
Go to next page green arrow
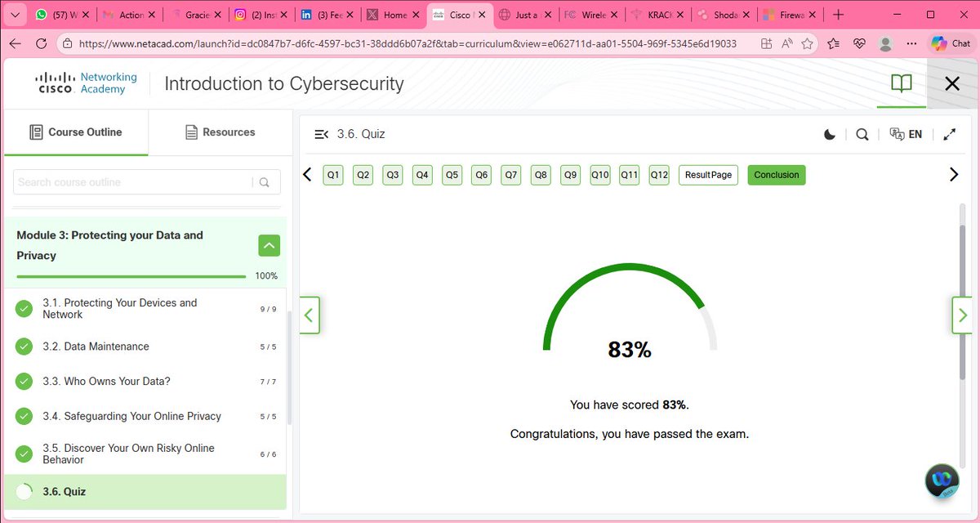pos(962,315)
